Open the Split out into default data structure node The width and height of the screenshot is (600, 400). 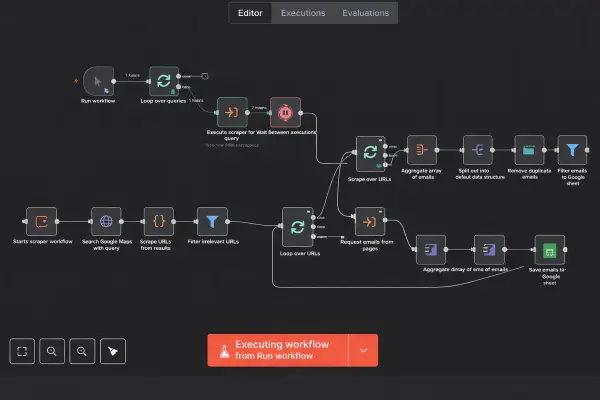click(x=477, y=151)
